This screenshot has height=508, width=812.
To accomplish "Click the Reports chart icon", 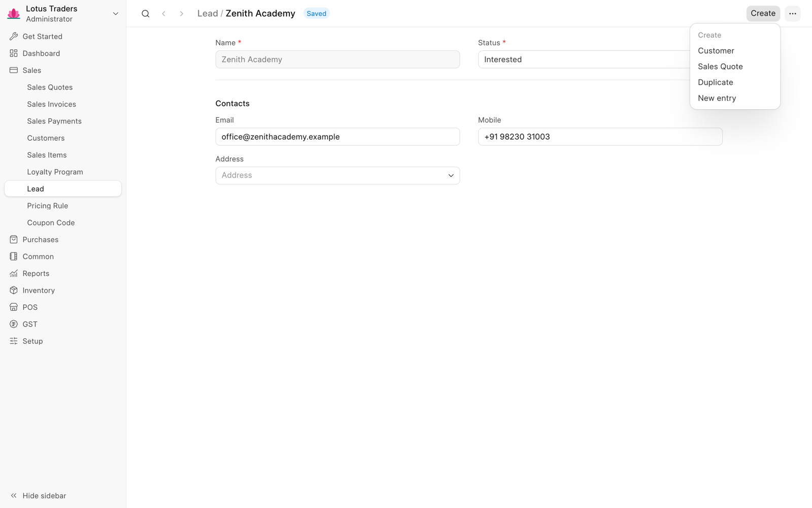I will 14,273.
